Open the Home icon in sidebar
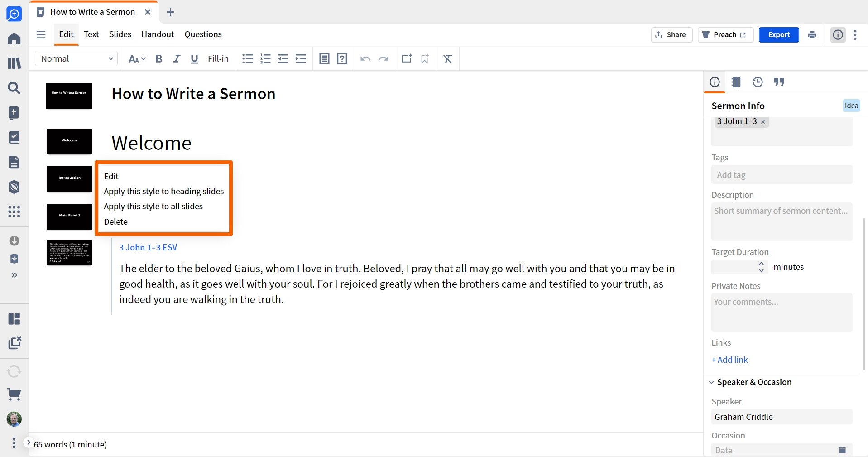Viewport: 868px width, 457px height. (14, 38)
